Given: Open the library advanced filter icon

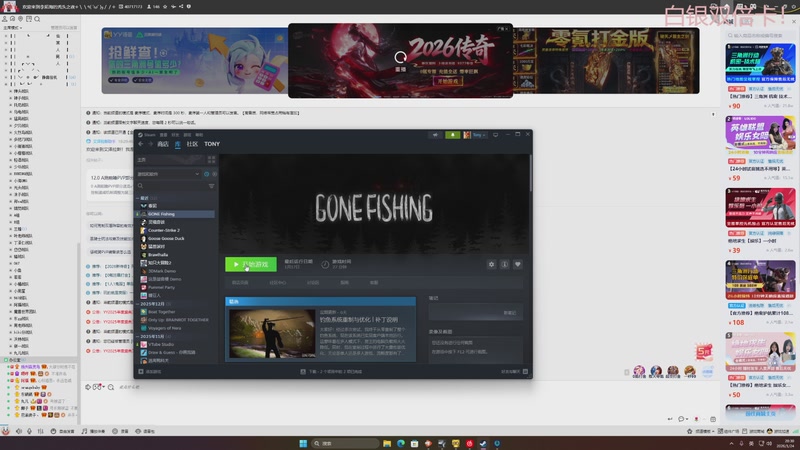Looking at the screenshot, I should coord(211,186).
